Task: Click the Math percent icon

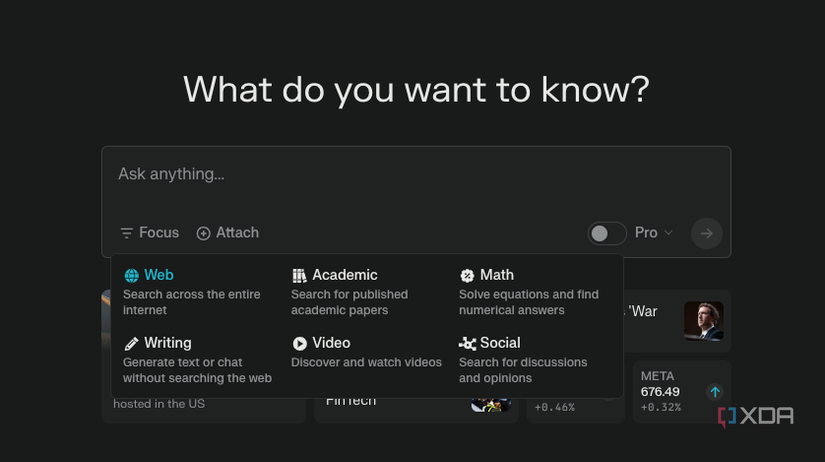Action: (467, 275)
